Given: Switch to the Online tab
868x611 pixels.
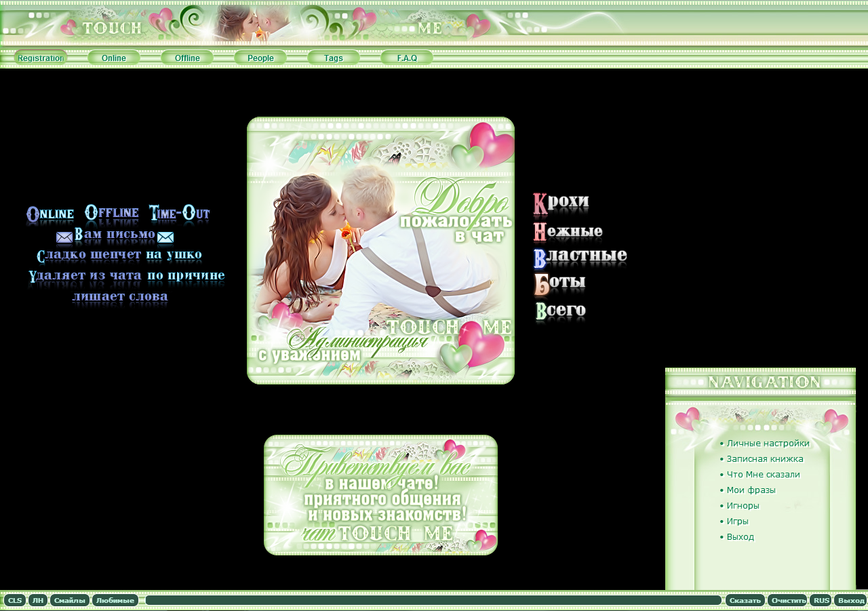Looking at the screenshot, I should 114,58.
